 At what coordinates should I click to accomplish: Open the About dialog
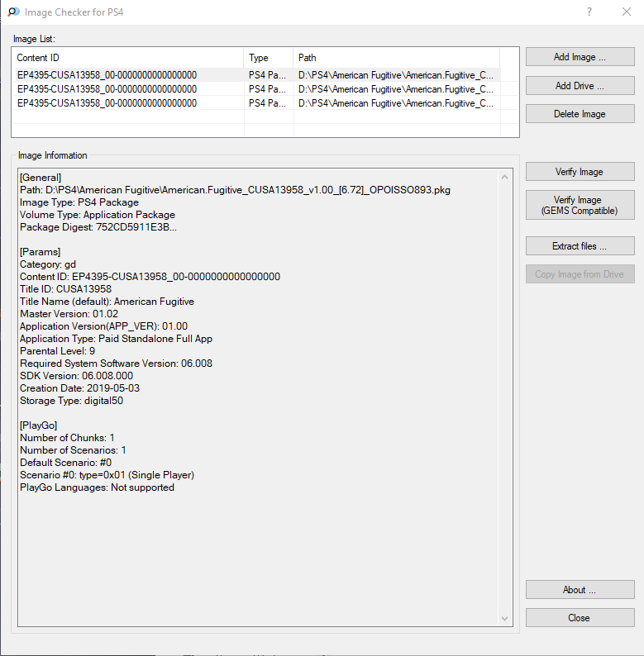coord(580,590)
